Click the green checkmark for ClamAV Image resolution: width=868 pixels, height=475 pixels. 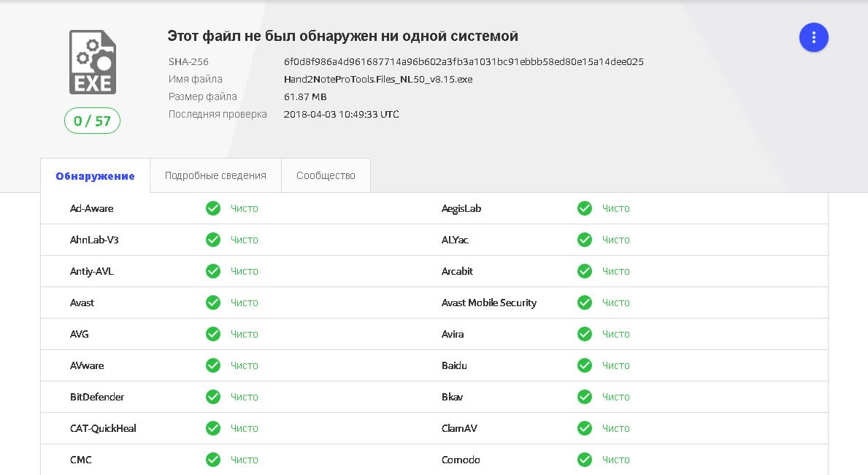point(585,428)
